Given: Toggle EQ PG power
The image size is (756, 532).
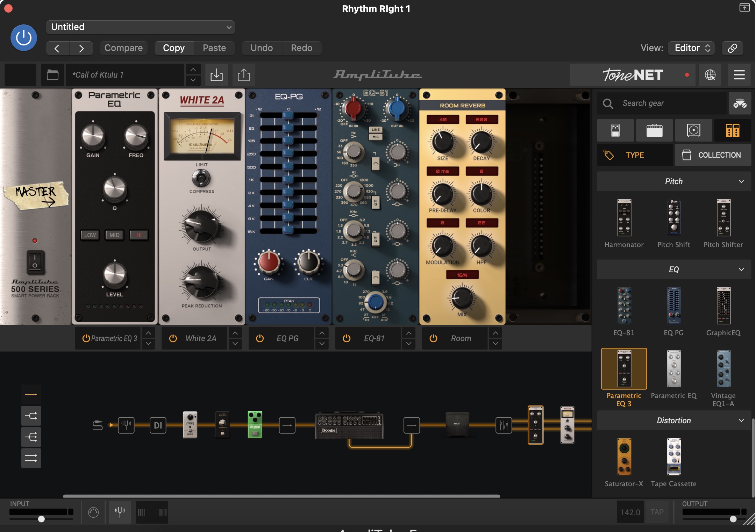Looking at the screenshot, I should (x=260, y=338).
